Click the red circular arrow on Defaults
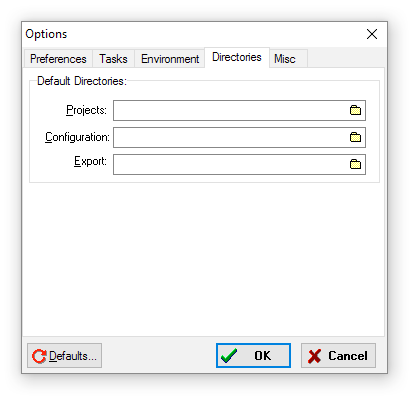415x409 pixels. click(x=39, y=356)
